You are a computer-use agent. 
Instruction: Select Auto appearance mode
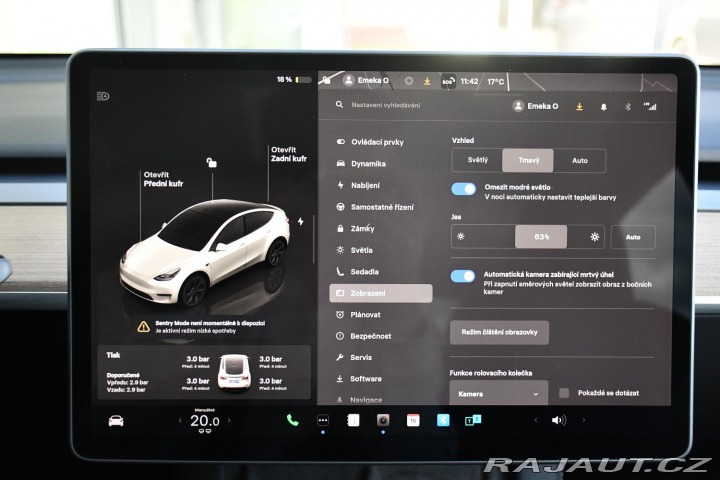point(579,160)
